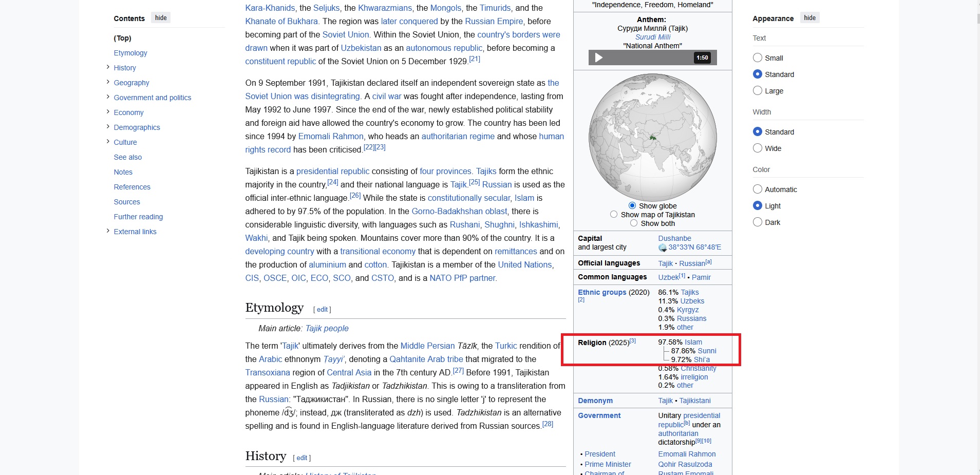Click the Tajikistan globe map image

(x=653, y=137)
